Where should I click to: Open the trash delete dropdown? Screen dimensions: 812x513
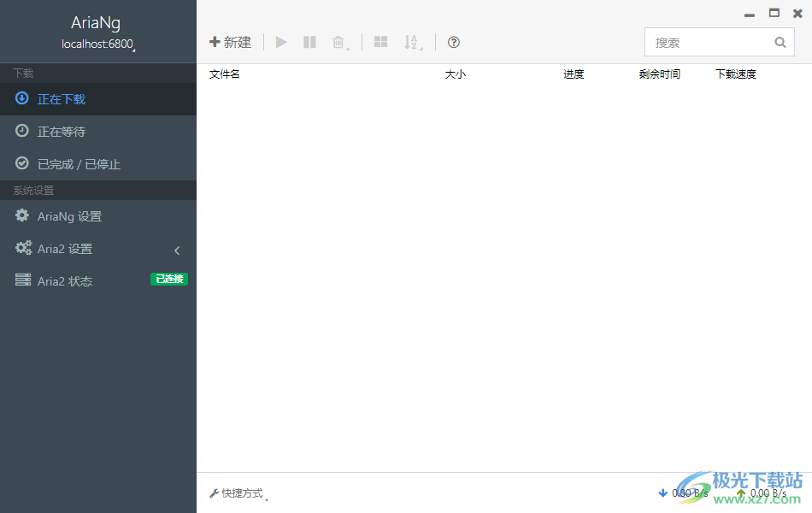coord(340,43)
